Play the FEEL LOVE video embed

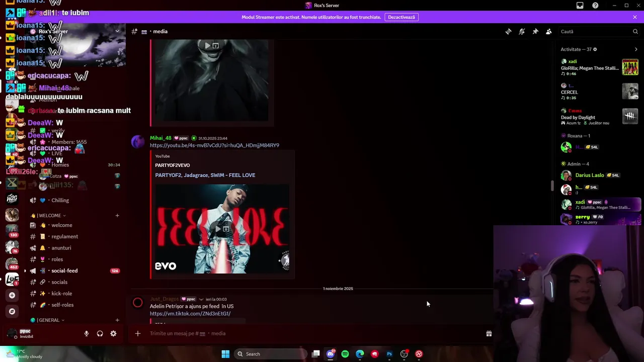point(217,229)
